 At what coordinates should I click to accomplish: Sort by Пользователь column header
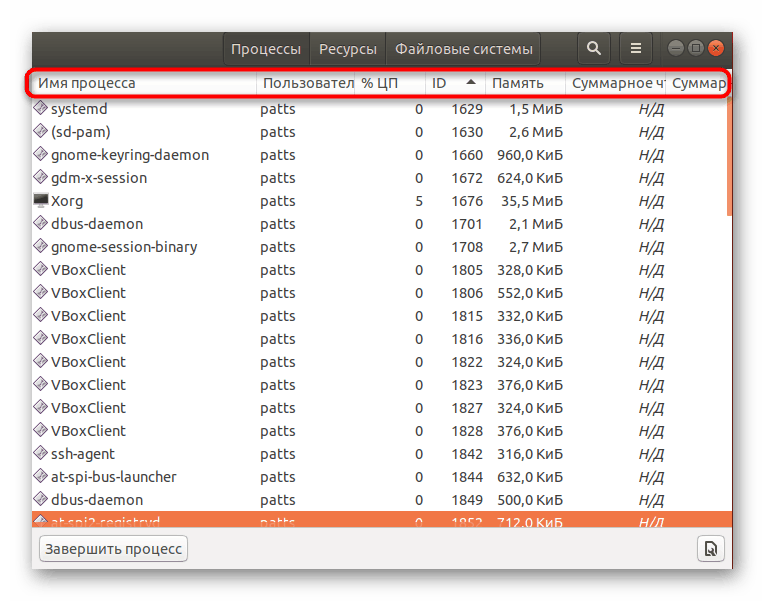pyautogui.click(x=305, y=83)
